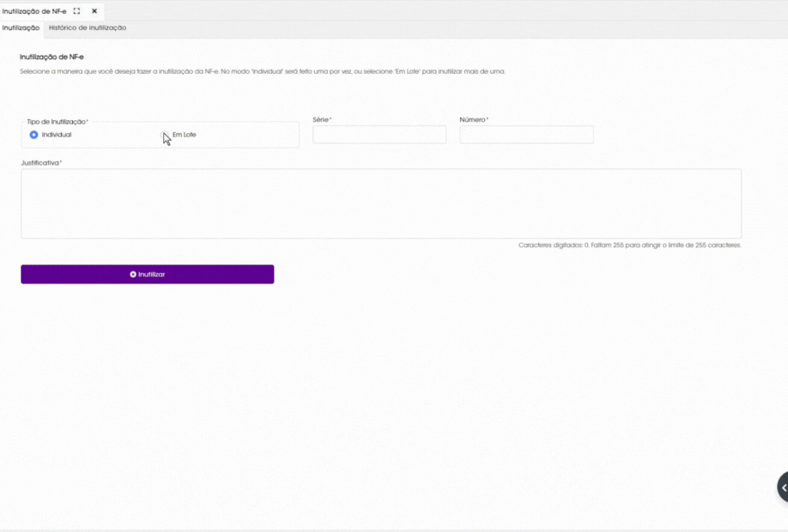
Task: Switch to the Inutilização tab
Action: (21, 28)
